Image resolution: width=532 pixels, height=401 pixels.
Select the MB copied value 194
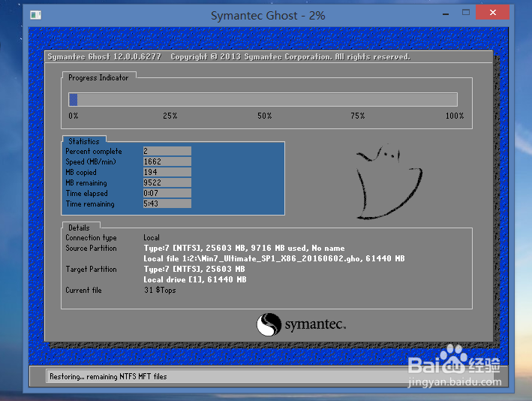(167, 172)
